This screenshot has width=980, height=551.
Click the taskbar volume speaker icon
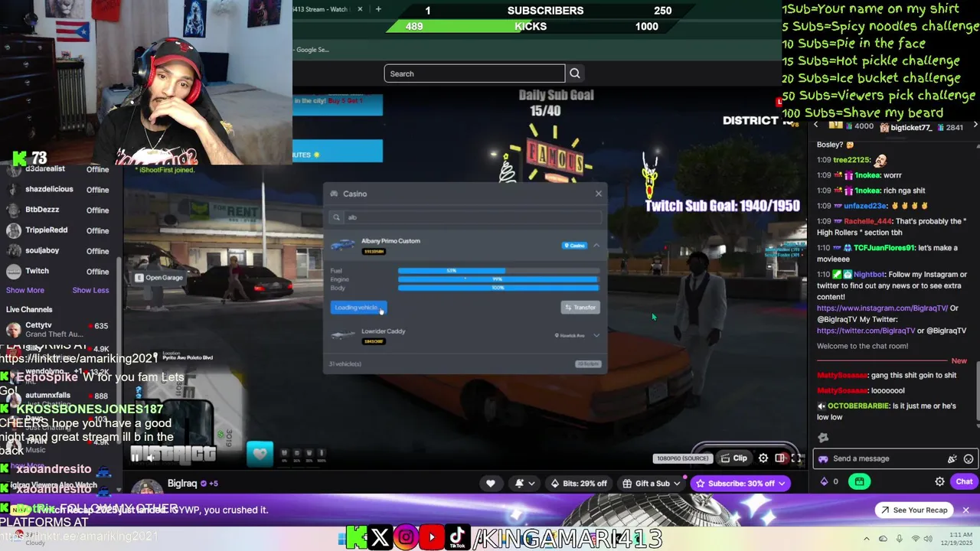pos(929,539)
